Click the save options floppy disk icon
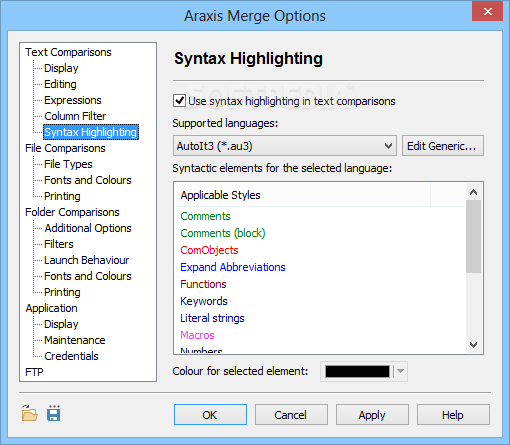The image size is (510, 445). 54,413
